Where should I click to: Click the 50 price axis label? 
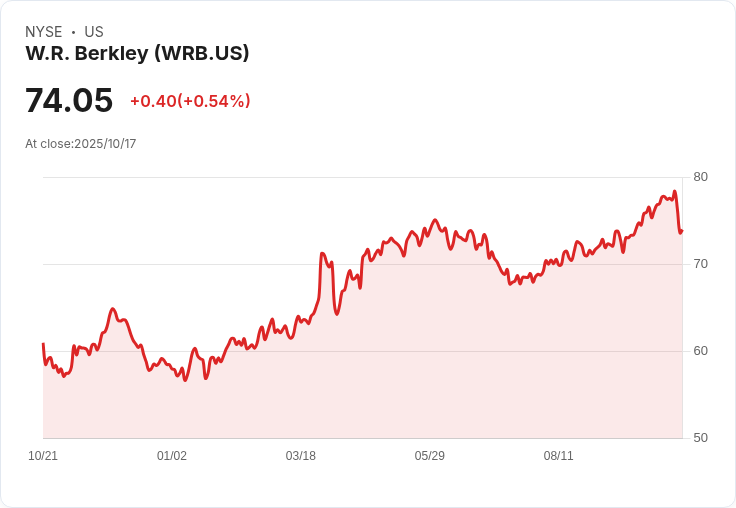tap(700, 438)
